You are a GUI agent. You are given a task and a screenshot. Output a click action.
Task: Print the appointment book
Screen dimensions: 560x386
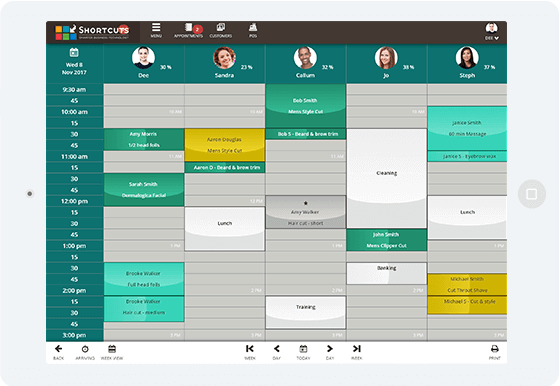point(495,352)
